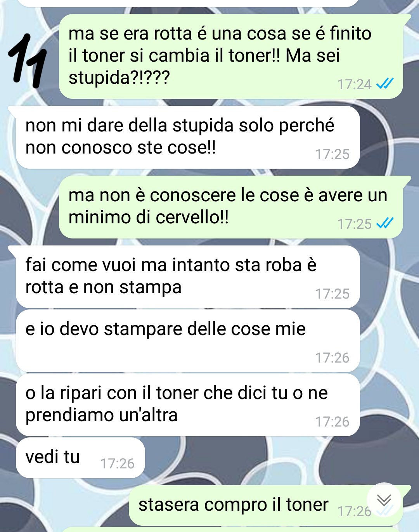The width and height of the screenshot is (419, 532).
Task: Tap the scroll-to-bottom double chevron button
Action: point(384,500)
